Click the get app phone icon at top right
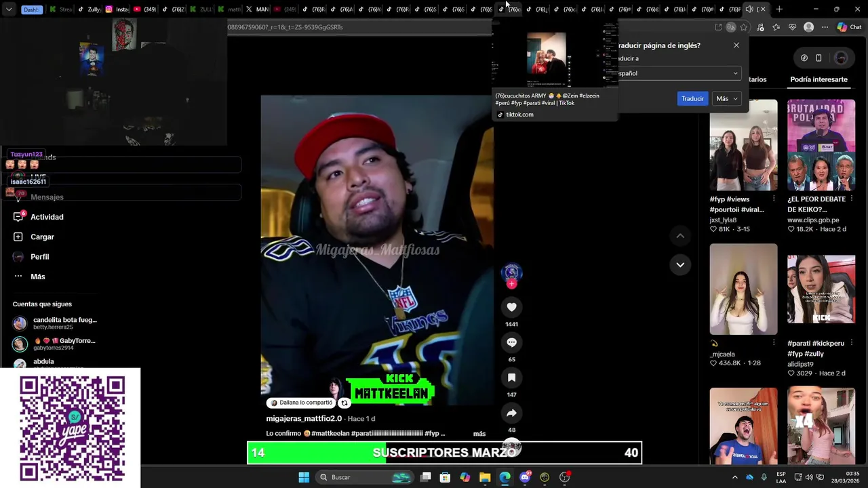The image size is (868, 488). point(818,58)
